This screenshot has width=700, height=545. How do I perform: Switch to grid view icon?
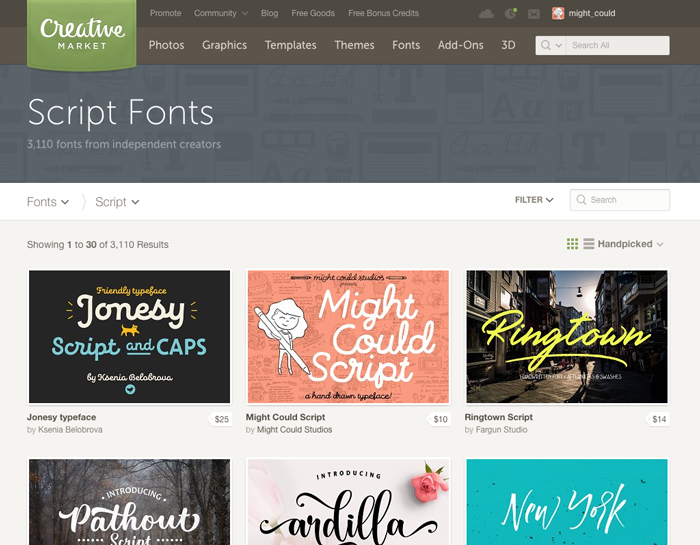click(572, 244)
